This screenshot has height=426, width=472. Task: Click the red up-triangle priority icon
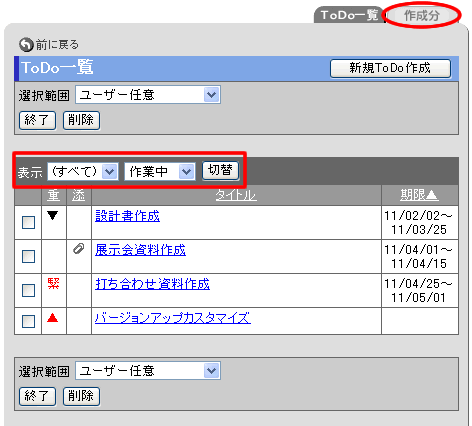coord(53,317)
